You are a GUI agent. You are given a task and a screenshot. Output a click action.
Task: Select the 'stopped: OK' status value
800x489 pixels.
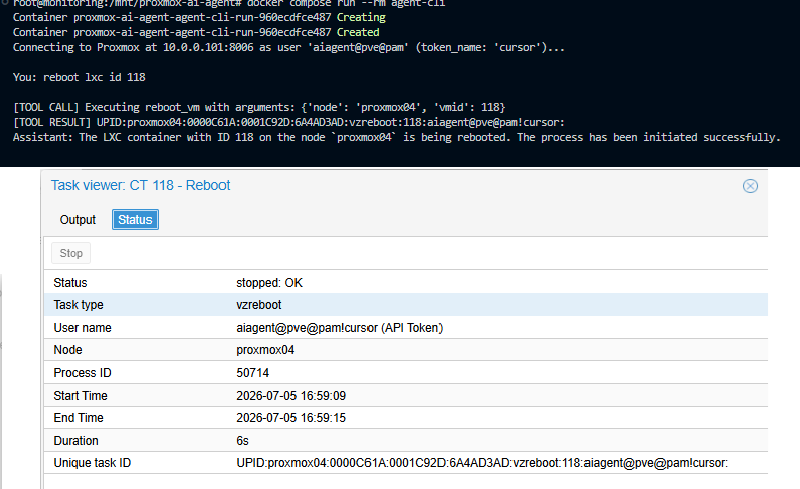pyautogui.click(x=269, y=283)
